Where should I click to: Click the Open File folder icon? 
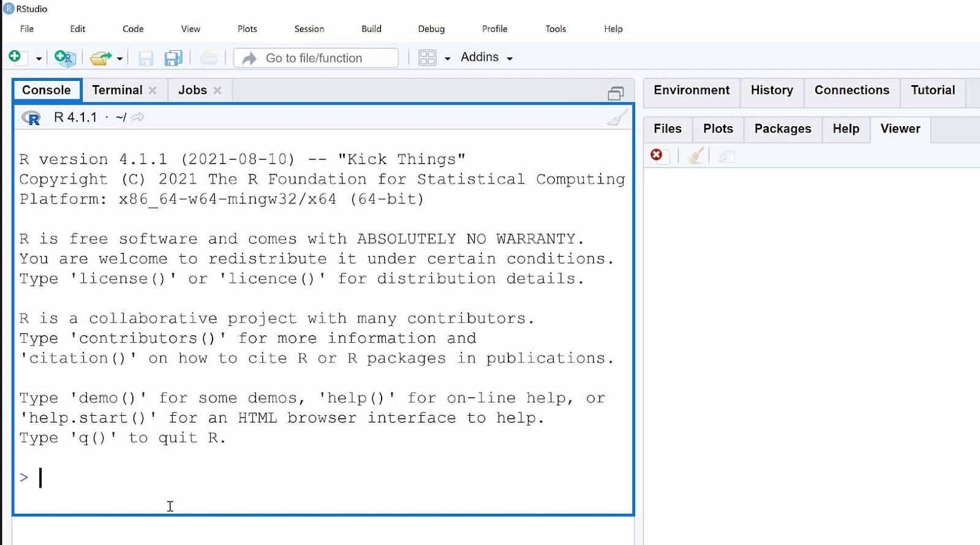[100, 58]
